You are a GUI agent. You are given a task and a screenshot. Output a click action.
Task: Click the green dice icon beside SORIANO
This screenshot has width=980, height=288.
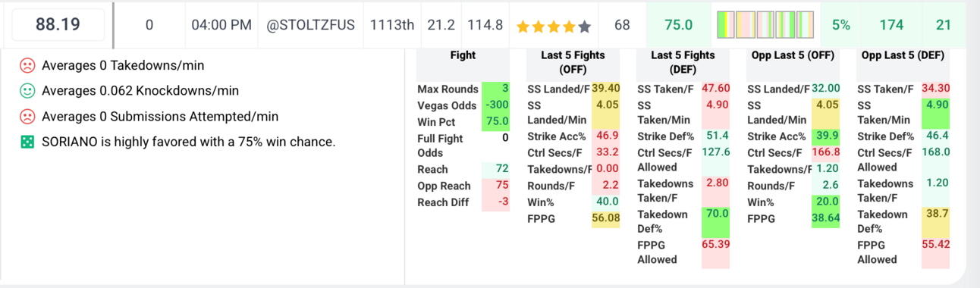tap(27, 142)
